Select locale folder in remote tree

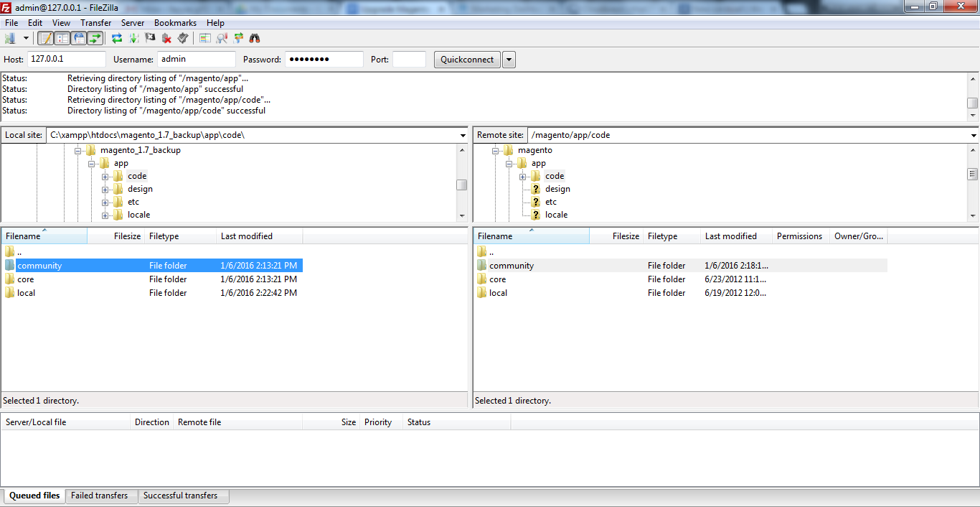point(556,215)
